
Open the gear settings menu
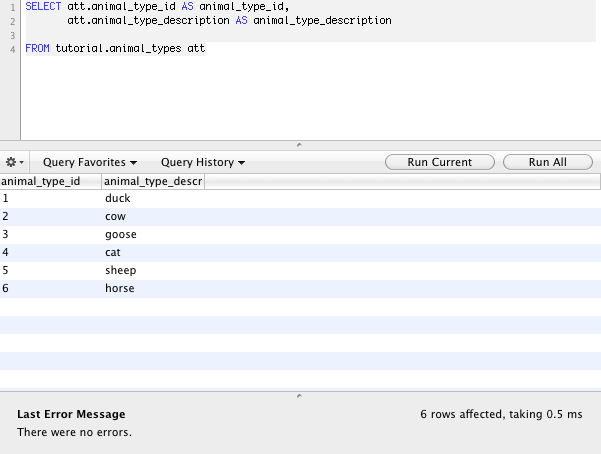(x=15, y=162)
